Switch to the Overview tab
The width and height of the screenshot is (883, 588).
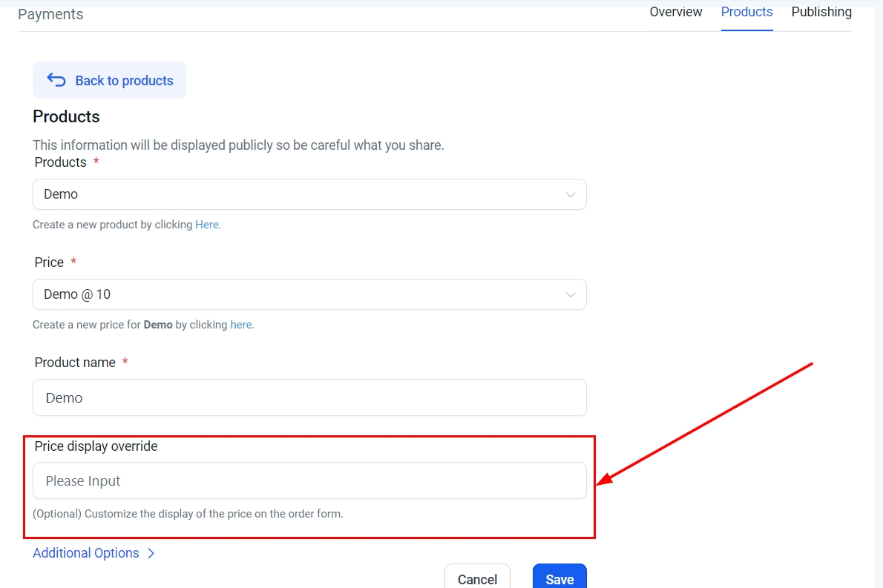pyautogui.click(x=675, y=12)
